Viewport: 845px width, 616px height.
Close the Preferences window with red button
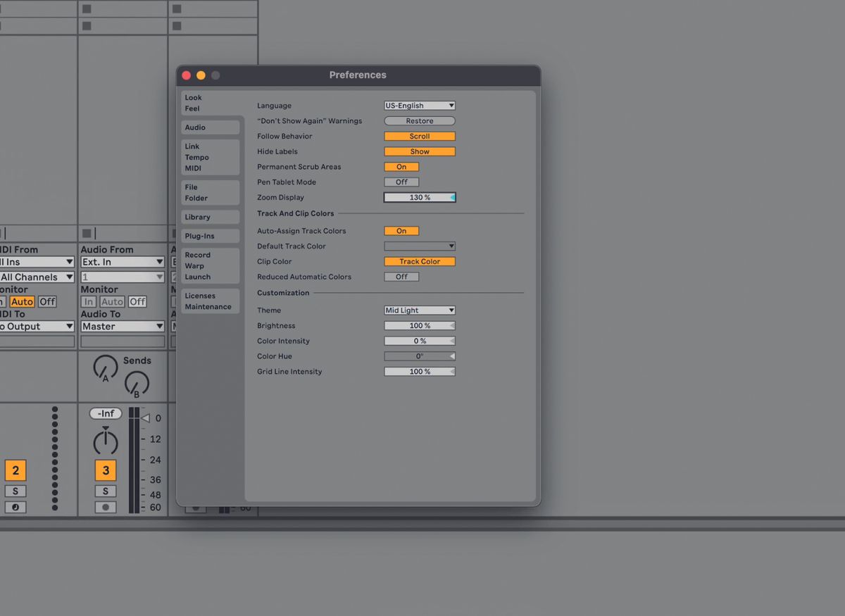click(x=186, y=75)
